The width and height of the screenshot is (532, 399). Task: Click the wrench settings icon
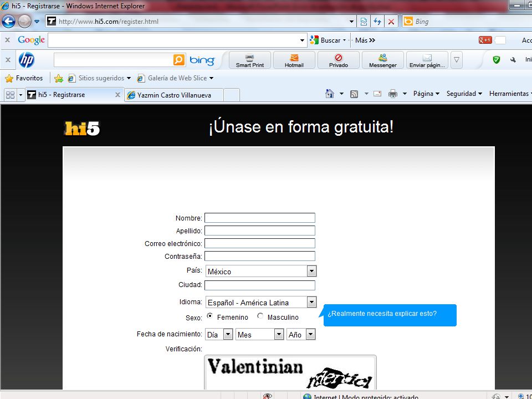coord(513,60)
